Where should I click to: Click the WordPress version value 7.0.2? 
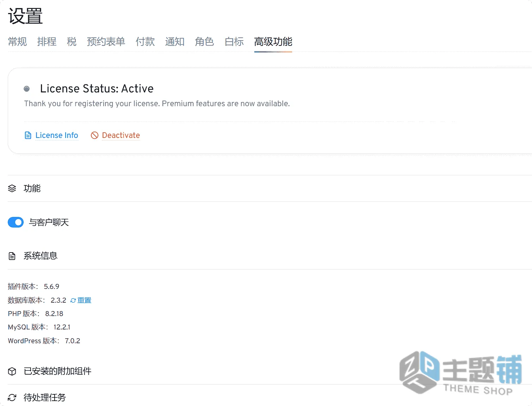pos(73,341)
